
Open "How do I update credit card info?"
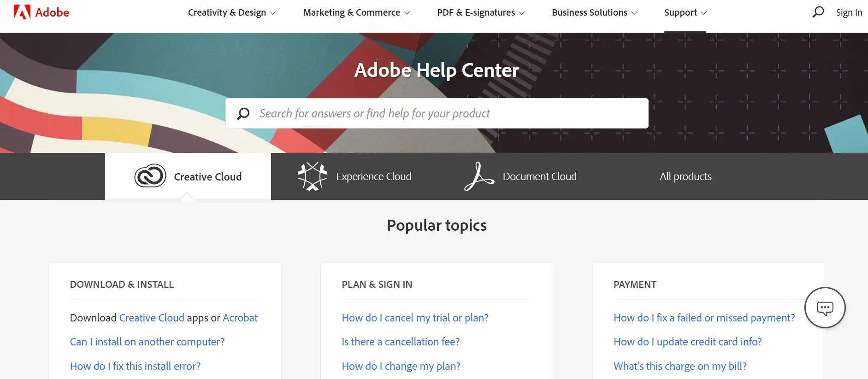coord(687,342)
